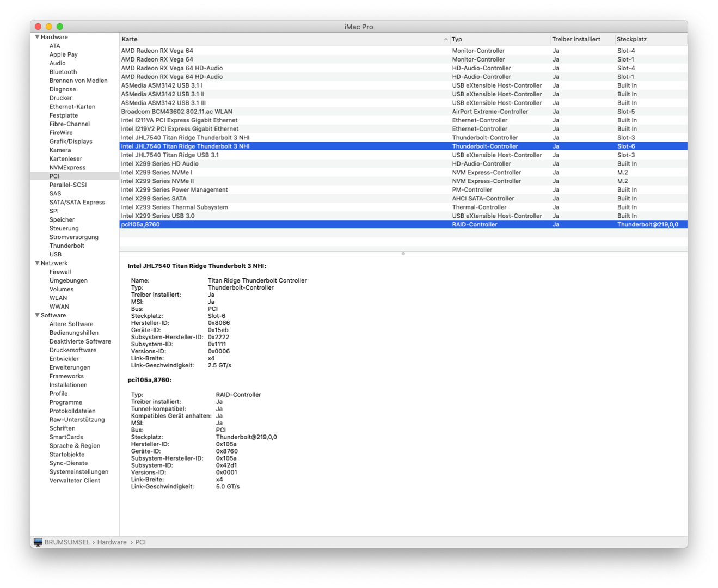Open Frameworks in the sidebar
This screenshot has height=588, width=718.
coord(67,377)
